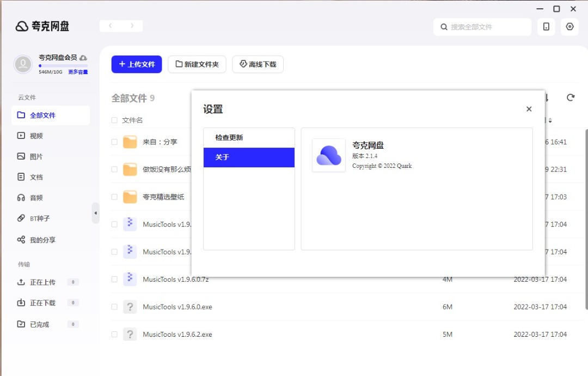Close the 设置 dialog
Screen dimensions: 588x376
coord(529,109)
